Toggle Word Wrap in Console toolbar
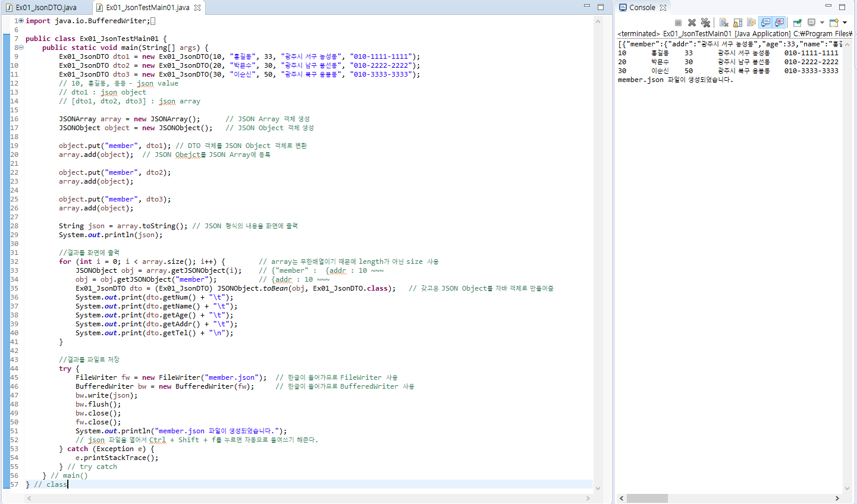This screenshot has width=857, height=504. [751, 23]
